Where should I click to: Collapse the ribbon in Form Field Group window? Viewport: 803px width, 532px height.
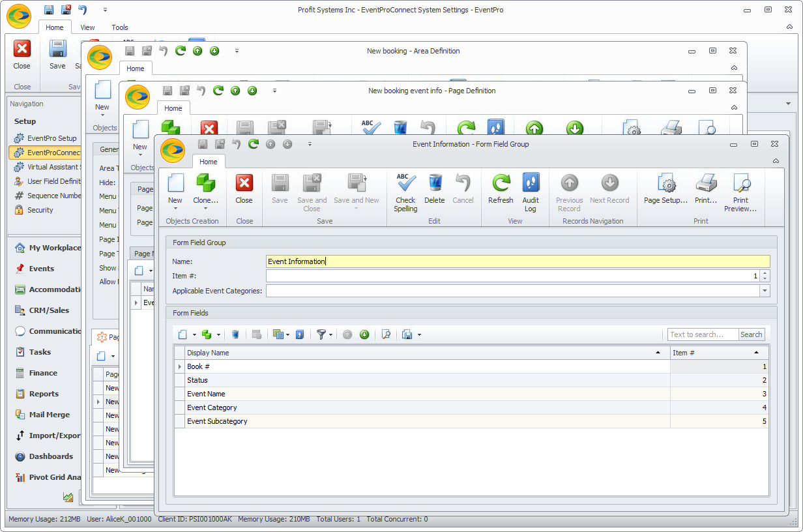click(776, 161)
